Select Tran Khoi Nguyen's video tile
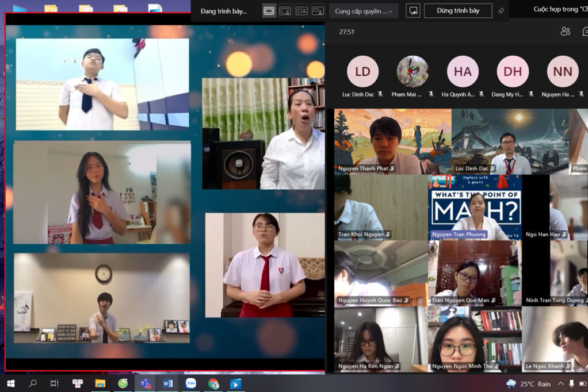 tap(381, 207)
